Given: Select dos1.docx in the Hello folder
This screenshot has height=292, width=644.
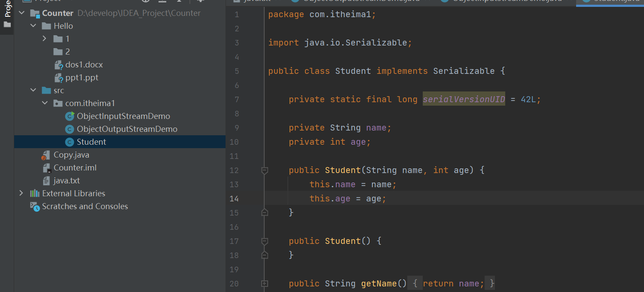Looking at the screenshot, I should tap(84, 65).
